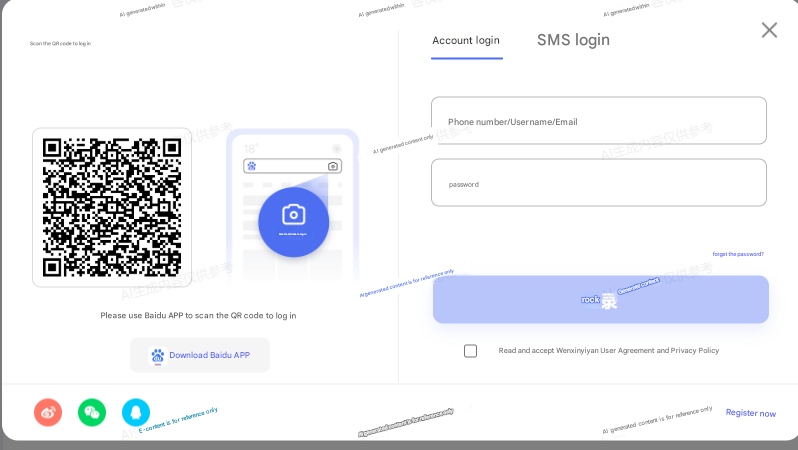This screenshot has width=798, height=450.
Task: Click 'Scan the QR code to log in' heading
Action: pos(60,44)
